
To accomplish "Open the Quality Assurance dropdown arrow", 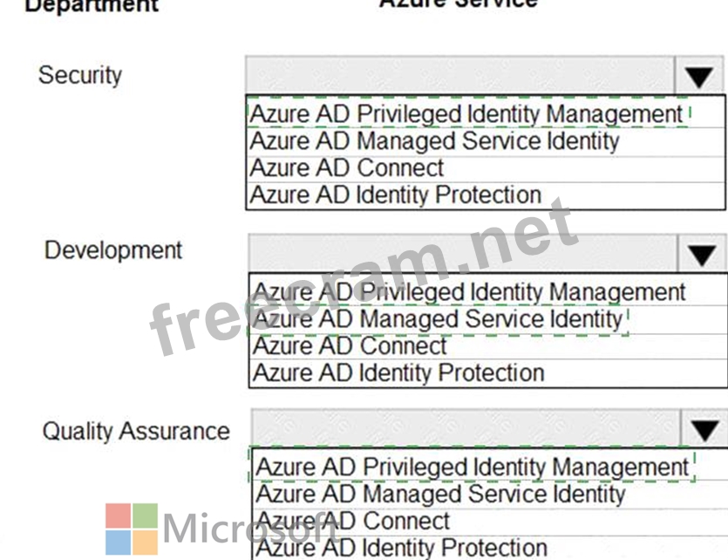I will (704, 430).
